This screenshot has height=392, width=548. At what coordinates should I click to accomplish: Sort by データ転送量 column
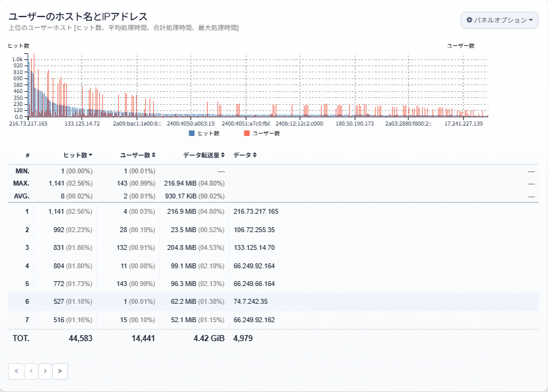(204, 155)
